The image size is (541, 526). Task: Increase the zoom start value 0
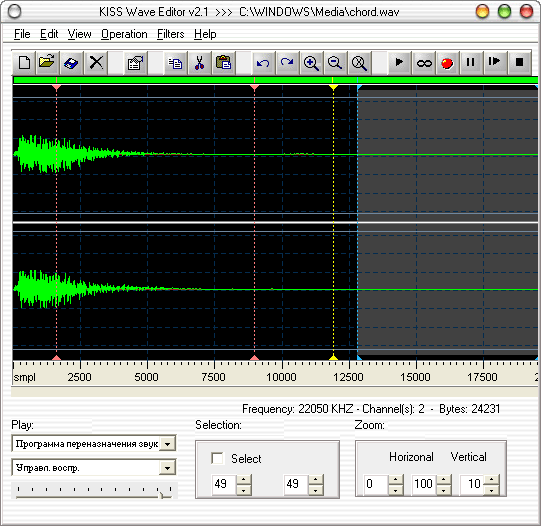396,479
